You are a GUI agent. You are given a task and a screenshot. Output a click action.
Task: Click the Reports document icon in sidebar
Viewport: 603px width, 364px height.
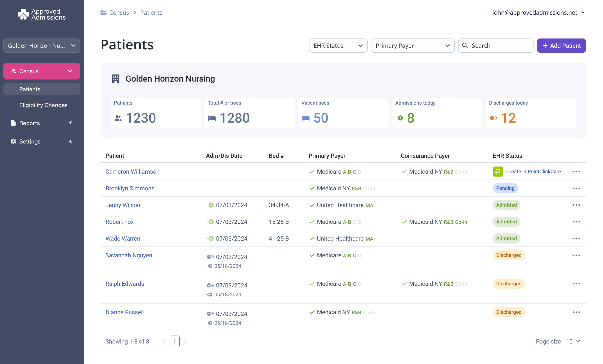(x=13, y=123)
